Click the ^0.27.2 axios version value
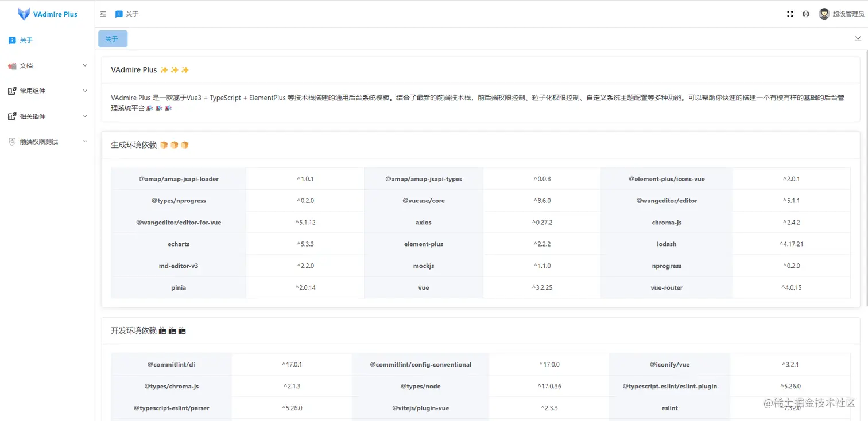The image size is (868, 421). tap(542, 223)
